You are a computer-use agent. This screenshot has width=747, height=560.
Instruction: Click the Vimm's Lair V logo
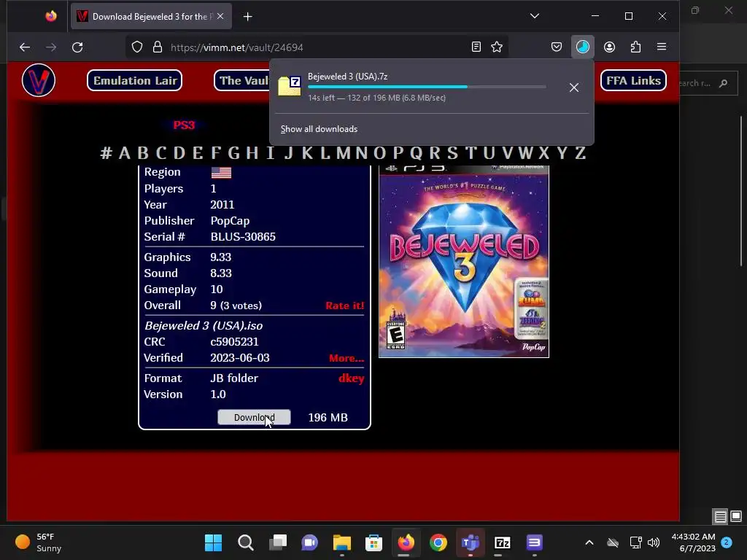pos(39,80)
